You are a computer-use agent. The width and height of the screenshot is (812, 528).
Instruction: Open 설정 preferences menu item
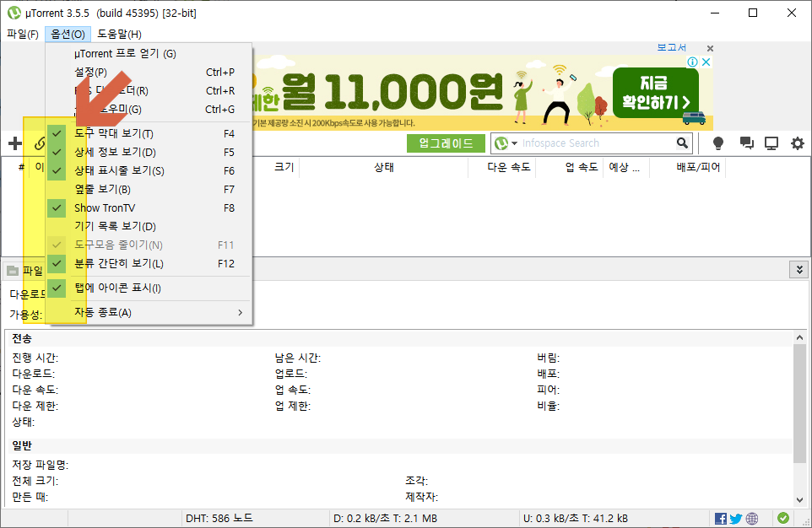[x=149, y=73]
